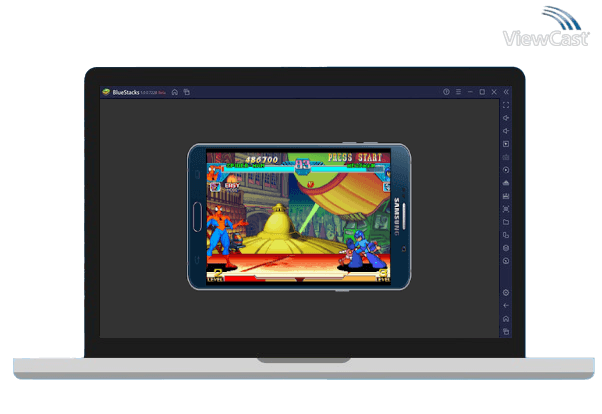602x414 pixels.
Task: Click the BlueStacks logo in the title bar
Action: click(x=106, y=92)
